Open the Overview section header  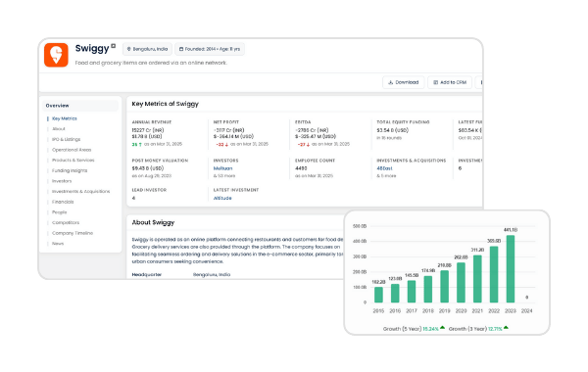[80, 106]
